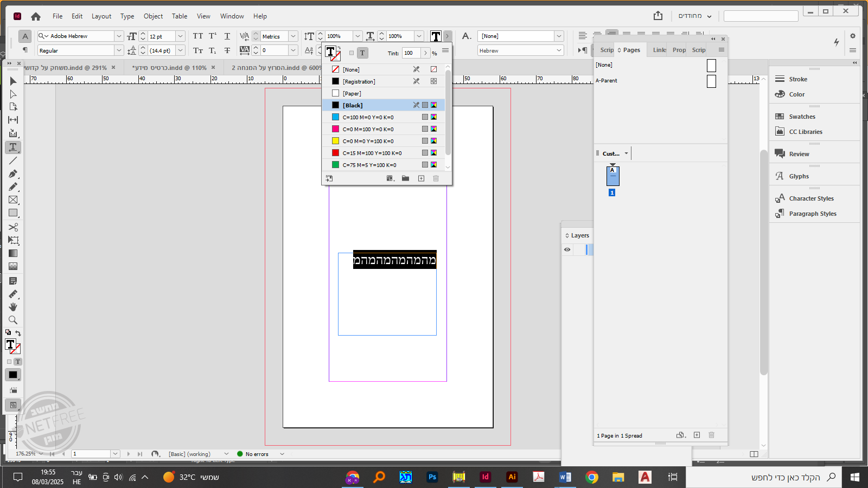Toggle visibility eye of the layer
868x488 pixels.
[x=567, y=249]
